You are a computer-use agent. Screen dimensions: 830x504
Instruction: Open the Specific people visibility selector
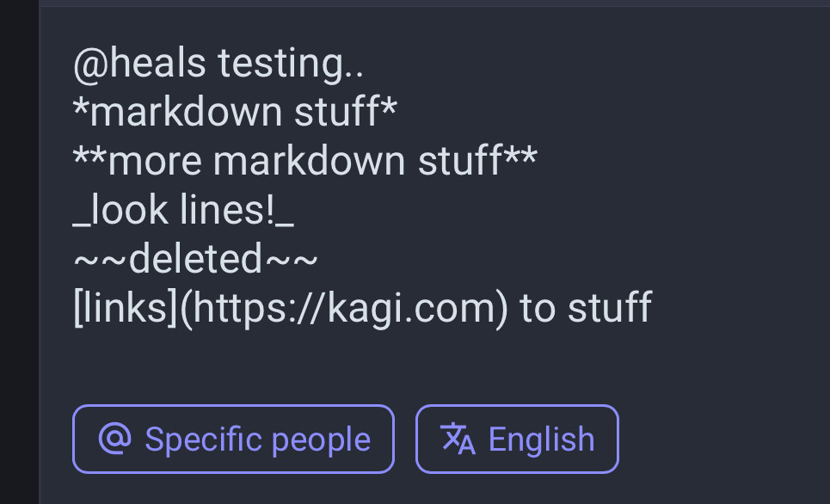click(x=233, y=439)
